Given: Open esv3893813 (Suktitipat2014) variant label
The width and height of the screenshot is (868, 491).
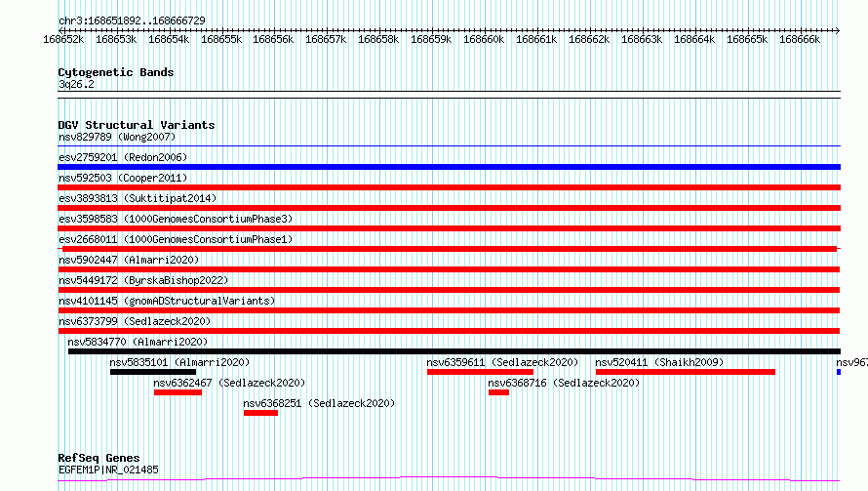Looking at the screenshot, I should (x=138, y=198).
